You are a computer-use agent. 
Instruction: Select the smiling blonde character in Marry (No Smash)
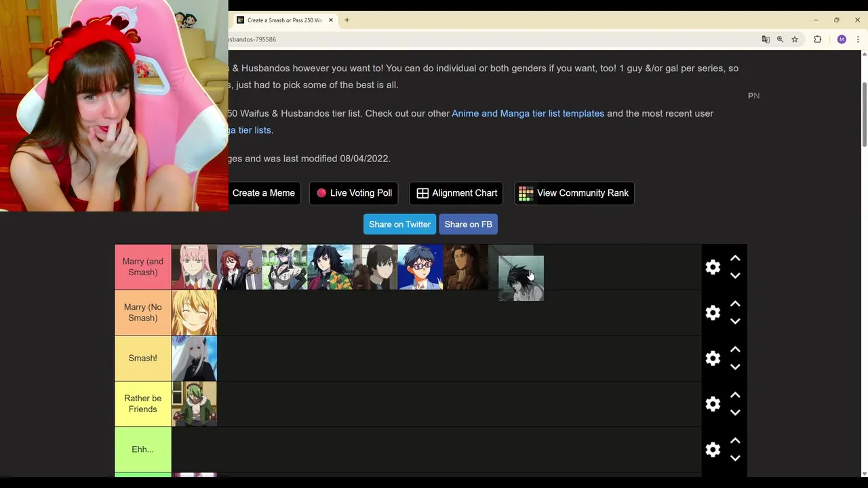[x=194, y=312]
